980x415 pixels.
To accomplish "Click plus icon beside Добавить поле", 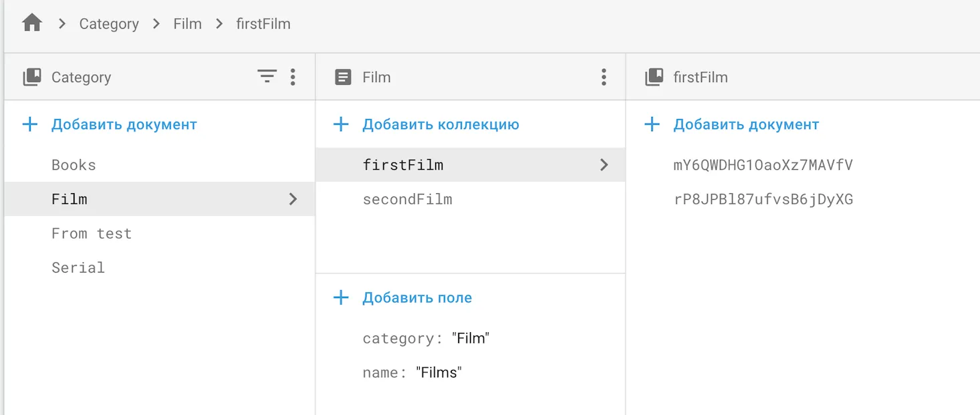I will [341, 297].
